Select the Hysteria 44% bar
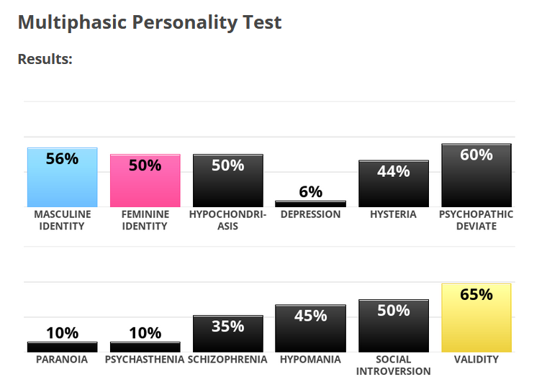Screen dimensions: 547x392 [393, 183]
